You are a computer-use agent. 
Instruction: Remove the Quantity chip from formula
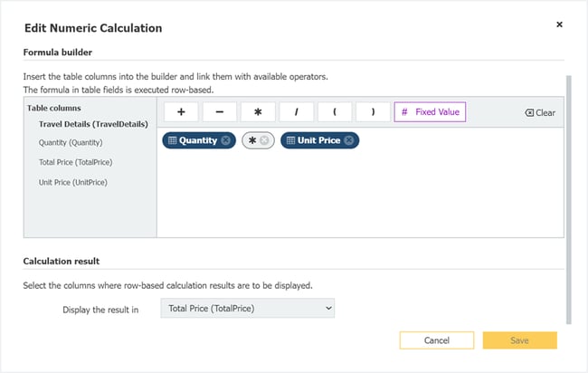[x=225, y=140]
